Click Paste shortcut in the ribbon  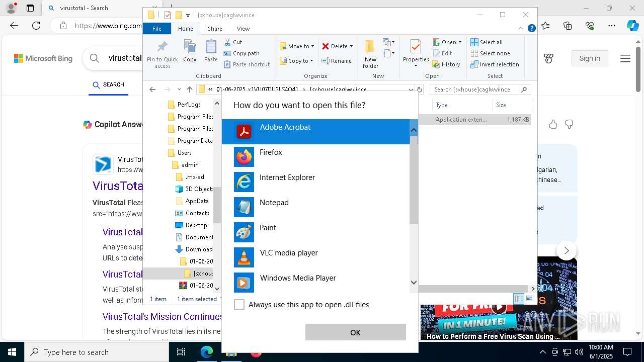pyautogui.click(x=247, y=64)
